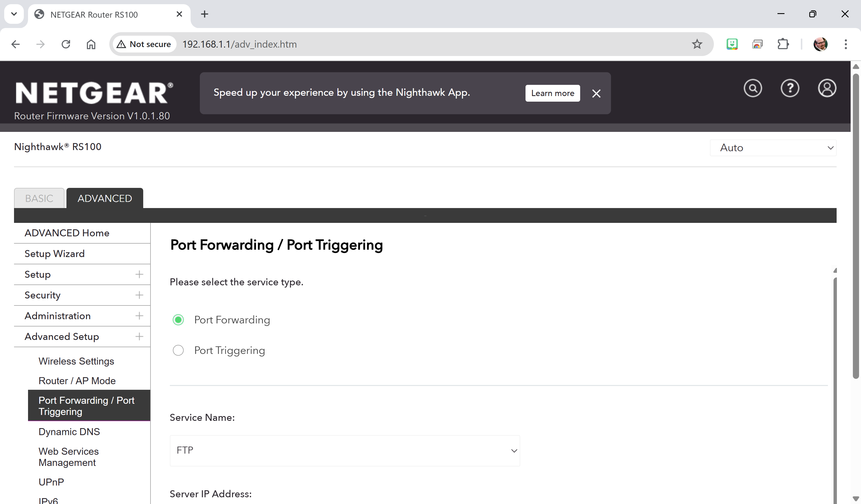861x504 pixels.
Task: Open the user account icon in header
Action: [x=827, y=88]
